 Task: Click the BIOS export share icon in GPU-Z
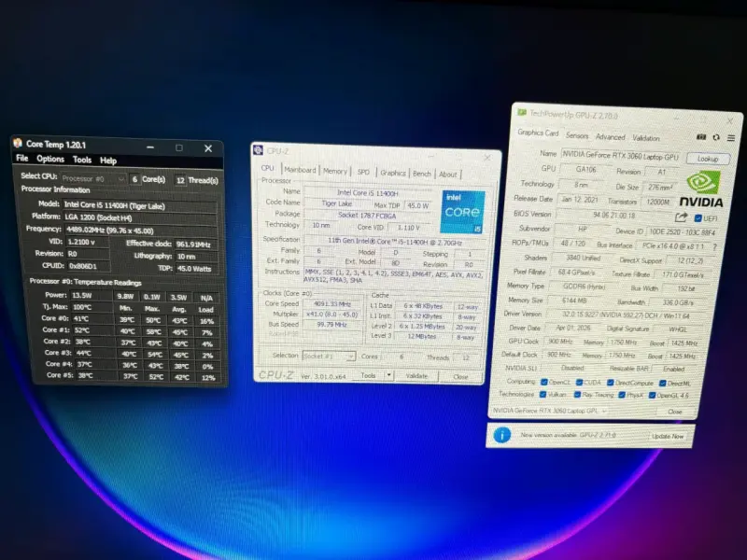682,217
